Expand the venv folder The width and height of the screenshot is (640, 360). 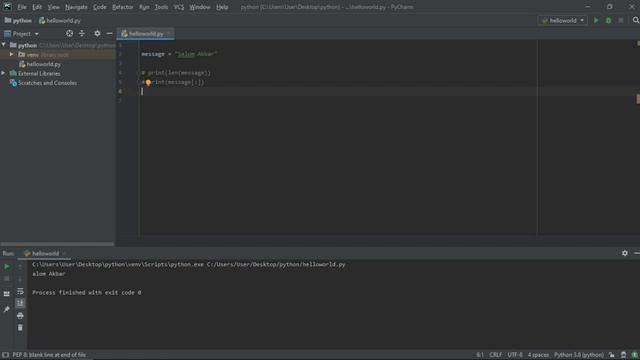coord(11,54)
